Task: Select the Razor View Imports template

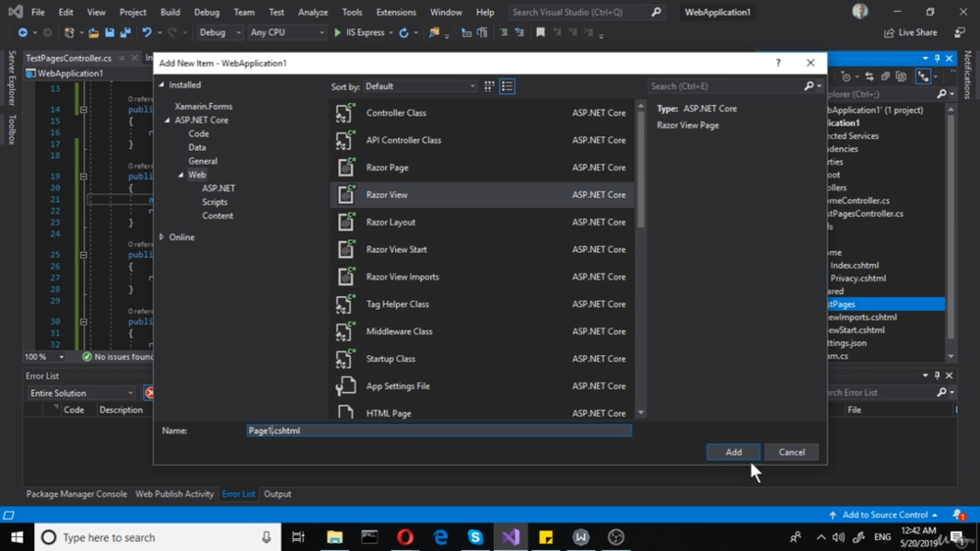Action: click(481, 276)
